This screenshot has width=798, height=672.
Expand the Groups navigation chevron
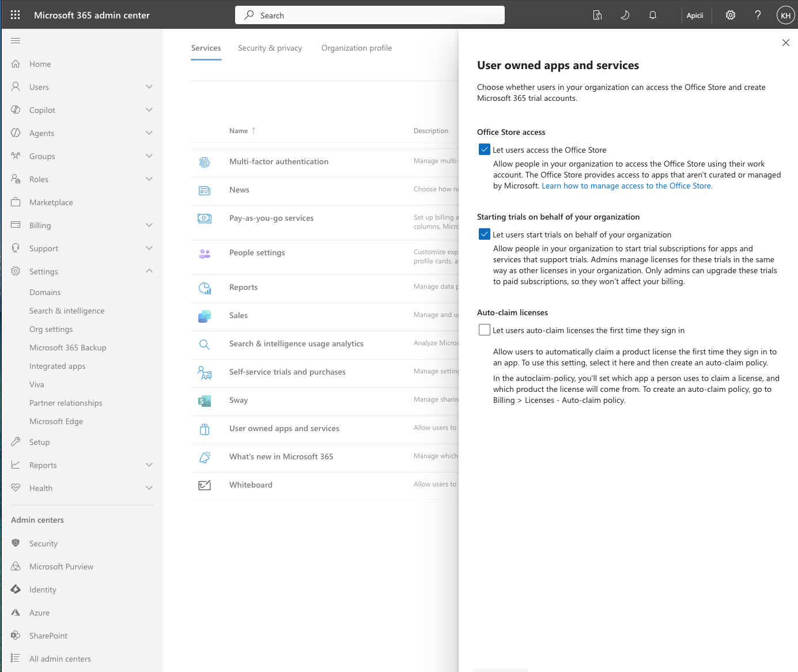click(x=149, y=156)
